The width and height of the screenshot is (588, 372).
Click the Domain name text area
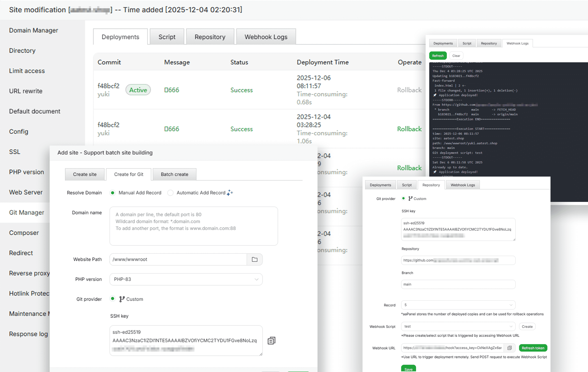click(x=193, y=226)
